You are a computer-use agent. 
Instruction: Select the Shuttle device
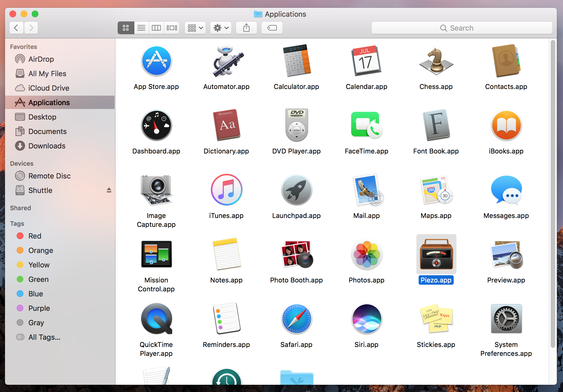[60, 190]
